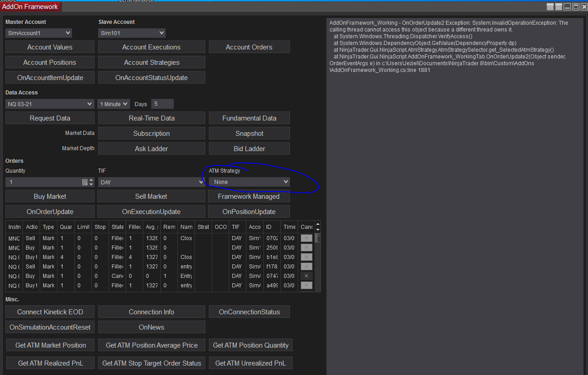Image resolution: width=588 pixels, height=375 pixels.
Task: Click the OnExecutionUpdate button
Action: (151, 212)
